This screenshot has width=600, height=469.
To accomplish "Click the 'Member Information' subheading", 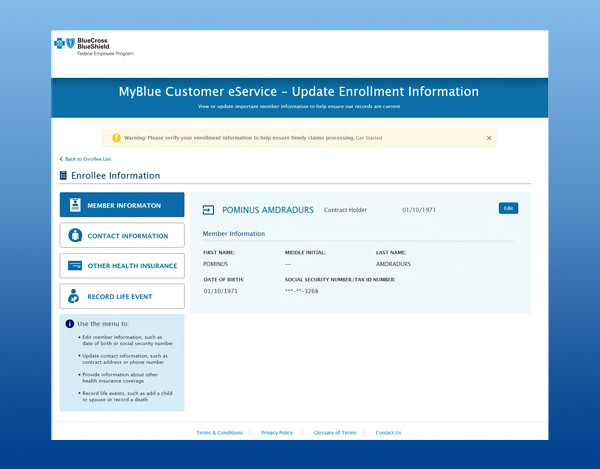I will pos(234,233).
